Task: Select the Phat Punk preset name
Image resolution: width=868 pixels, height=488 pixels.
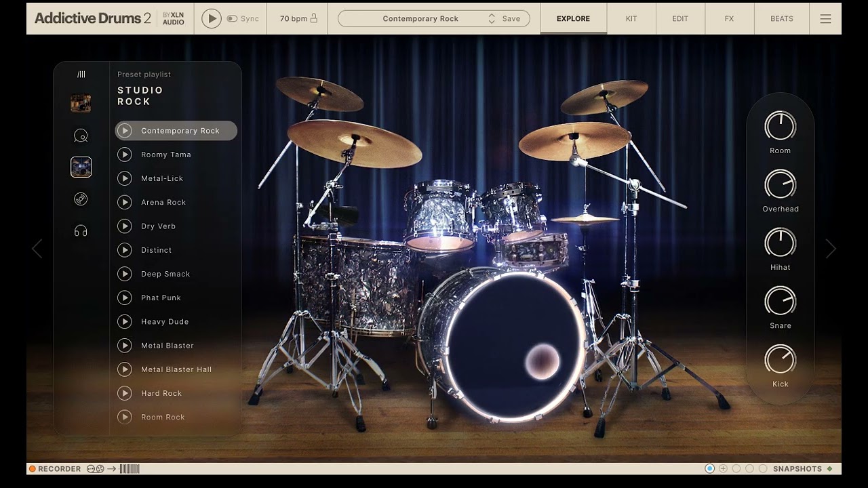Action: coord(161,298)
